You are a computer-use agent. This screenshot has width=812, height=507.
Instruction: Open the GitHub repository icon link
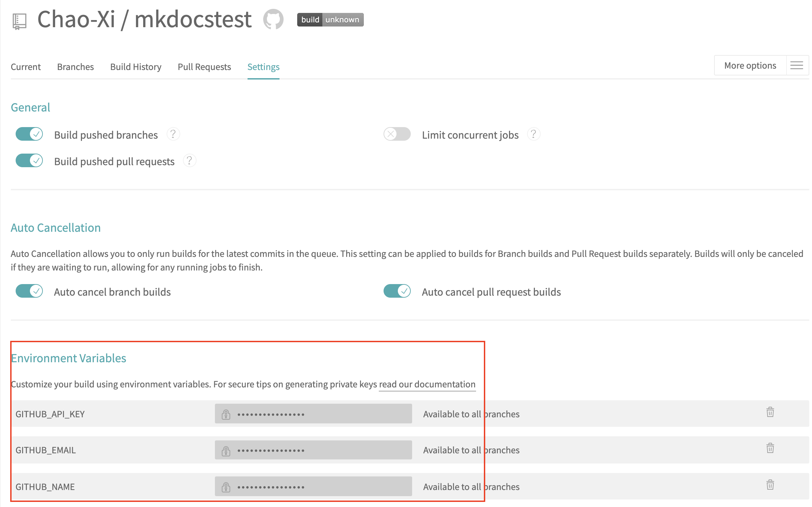click(273, 19)
